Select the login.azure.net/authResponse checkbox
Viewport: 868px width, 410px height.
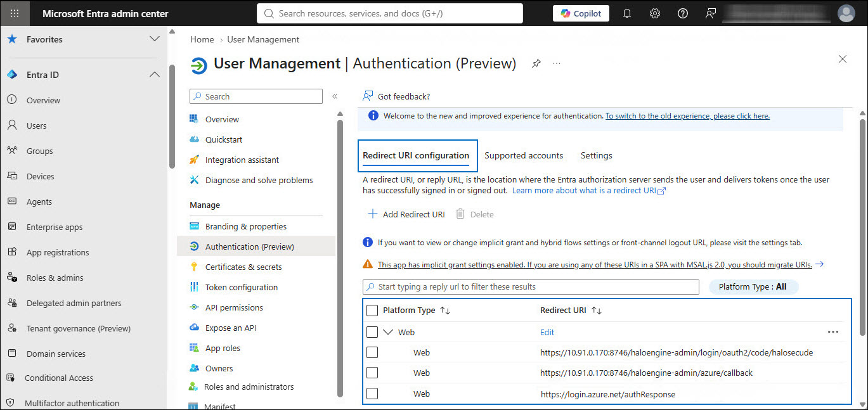[x=372, y=394]
